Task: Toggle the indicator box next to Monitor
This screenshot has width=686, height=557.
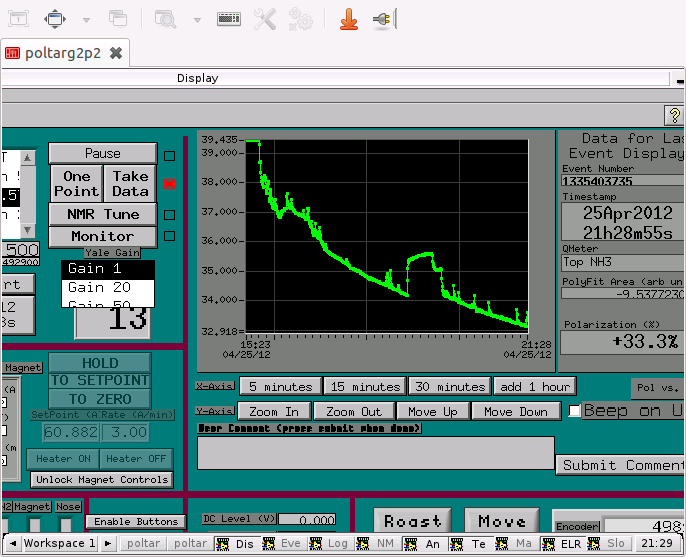Action: 169,236
